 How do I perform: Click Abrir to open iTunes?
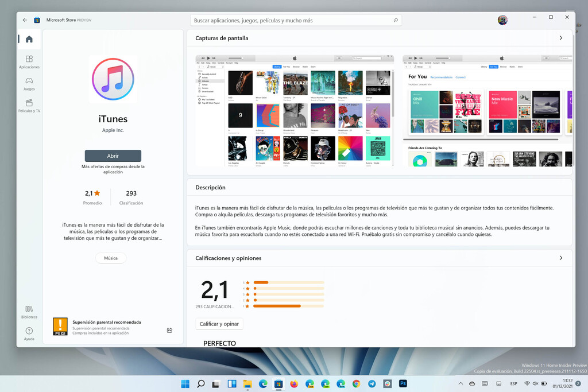click(113, 156)
